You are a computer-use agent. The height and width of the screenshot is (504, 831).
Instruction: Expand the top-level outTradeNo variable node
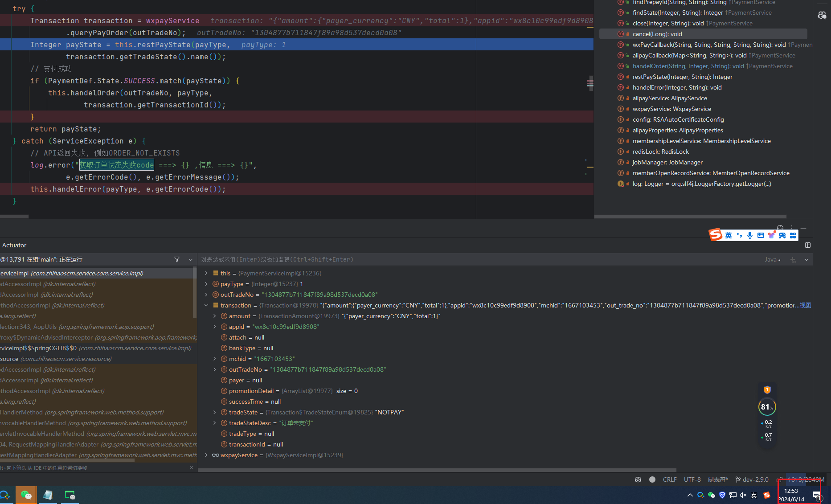click(x=206, y=295)
